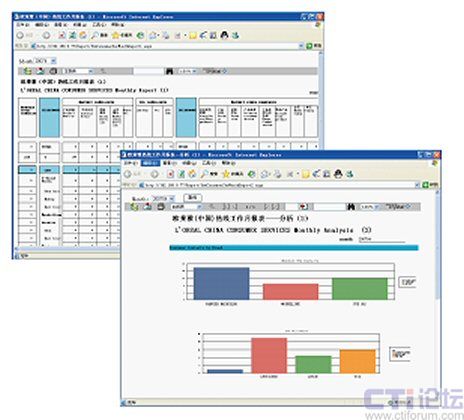Screen dimensions: 464x420
Task: Open the Tools menu in Monthly Analysis window
Action: coord(209,163)
